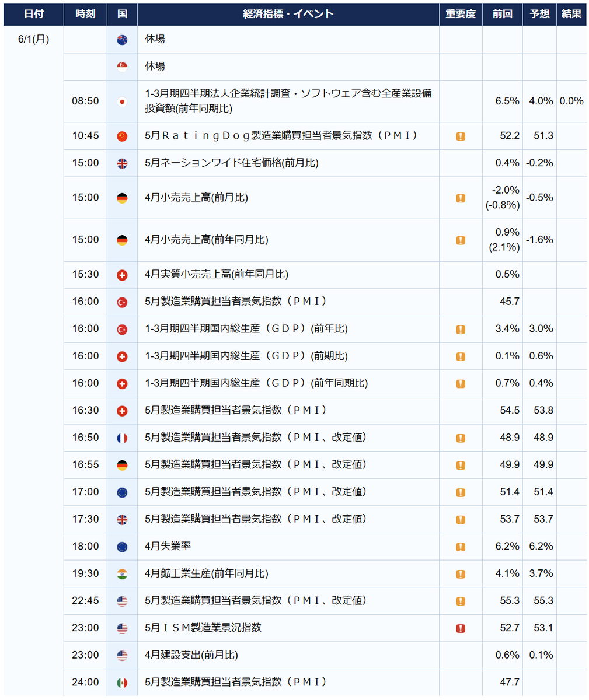
Task: Click the UK flag in the 17:30 row
Action: (122, 519)
